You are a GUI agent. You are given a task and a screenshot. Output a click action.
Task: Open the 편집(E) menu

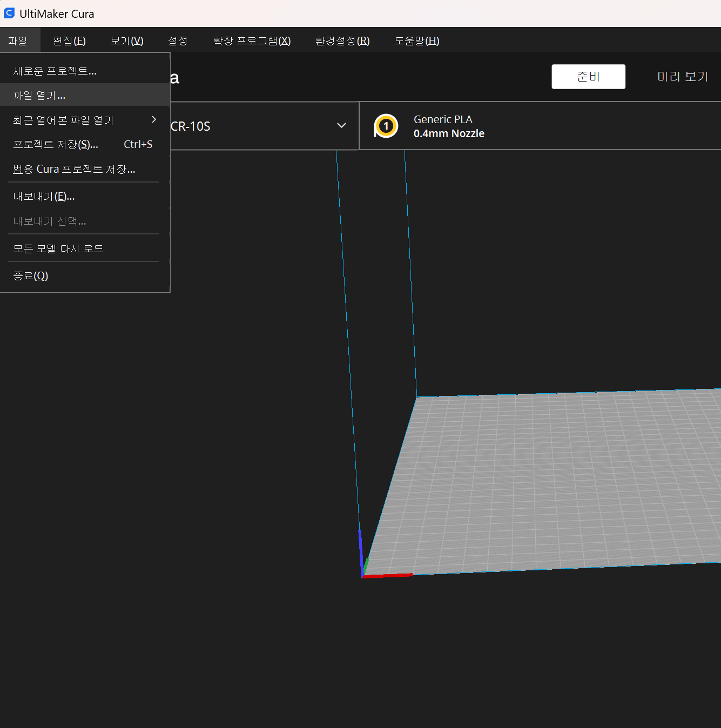[70, 41]
